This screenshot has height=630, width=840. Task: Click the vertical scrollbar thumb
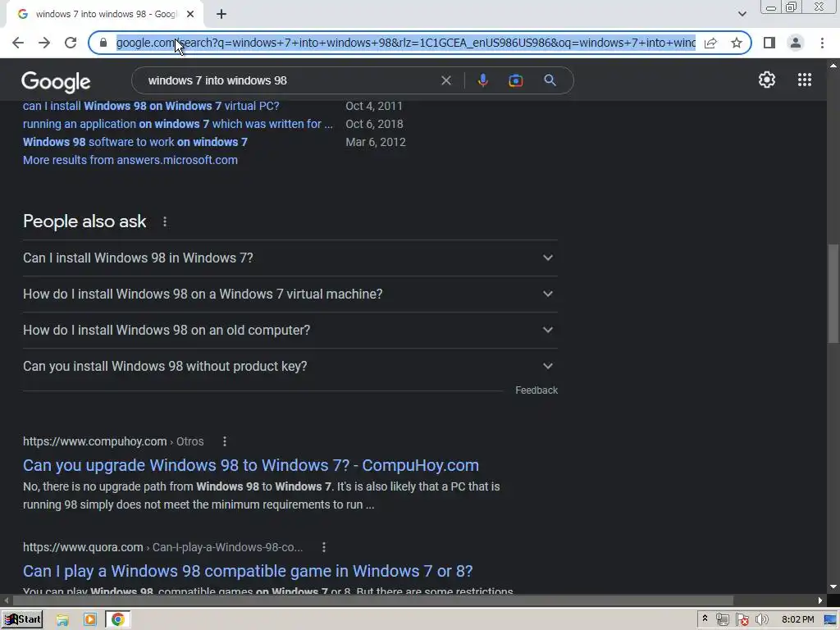[x=833, y=293]
